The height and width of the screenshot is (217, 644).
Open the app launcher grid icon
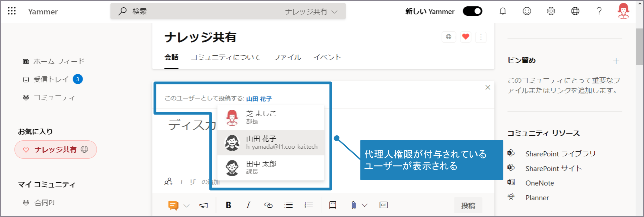click(12, 11)
